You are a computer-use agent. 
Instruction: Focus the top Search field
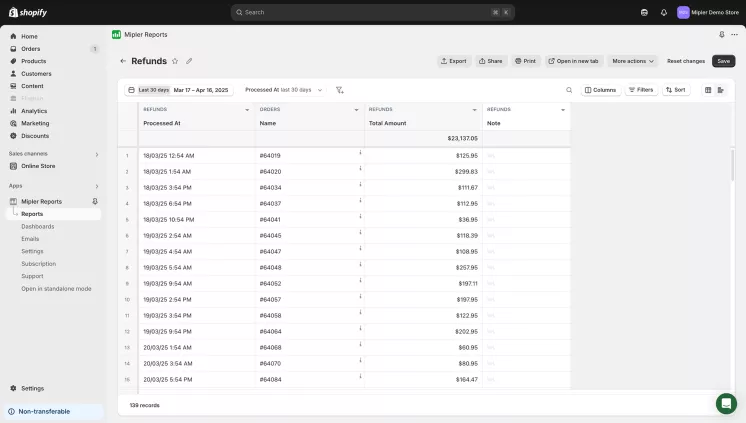click(373, 12)
